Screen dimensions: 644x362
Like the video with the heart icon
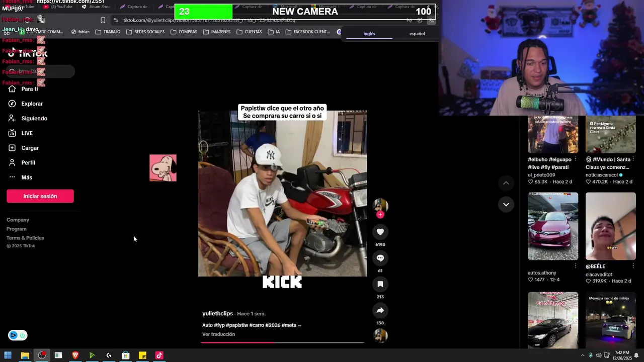pyautogui.click(x=380, y=232)
